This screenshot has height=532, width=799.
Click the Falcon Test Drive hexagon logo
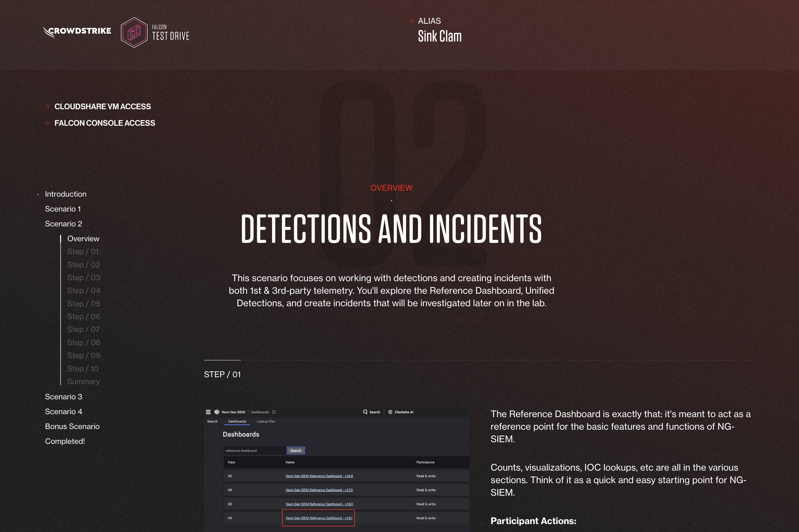[x=134, y=32]
